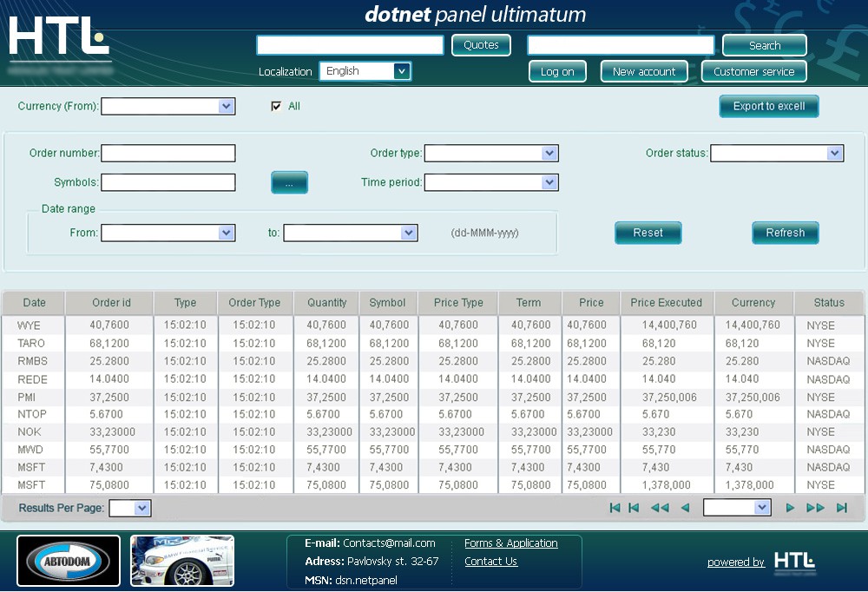Open the BMW race car banner
The width and height of the screenshot is (868, 592).
click(x=182, y=561)
